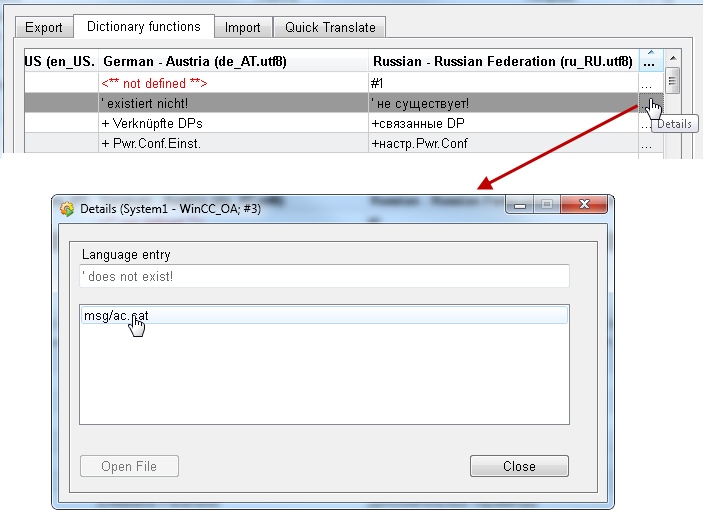The width and height of the screenshot is (723, 531).
Task: Click the '...' details column header
Action: (x=651, y=60)
